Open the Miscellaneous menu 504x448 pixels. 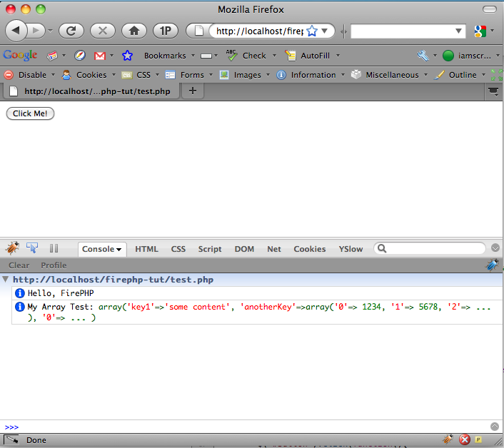(x=389, y=75)
